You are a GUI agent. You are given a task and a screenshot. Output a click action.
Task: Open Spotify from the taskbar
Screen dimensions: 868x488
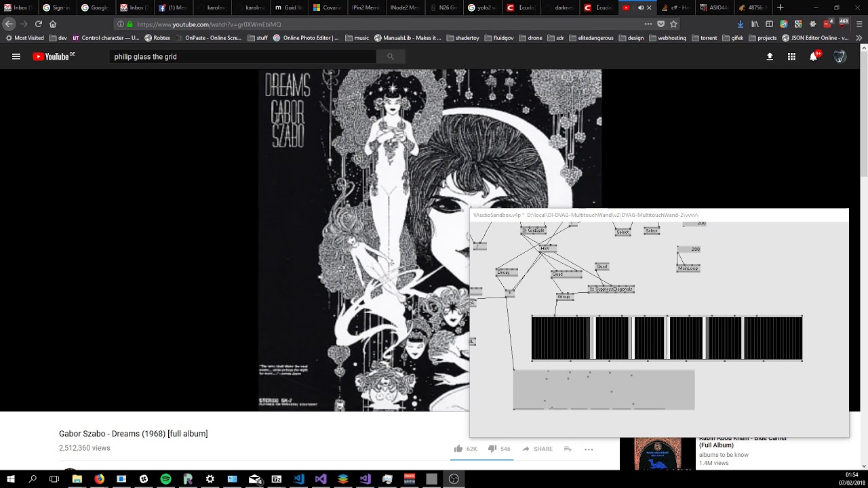pyautogui.click(x=165, y=479)
